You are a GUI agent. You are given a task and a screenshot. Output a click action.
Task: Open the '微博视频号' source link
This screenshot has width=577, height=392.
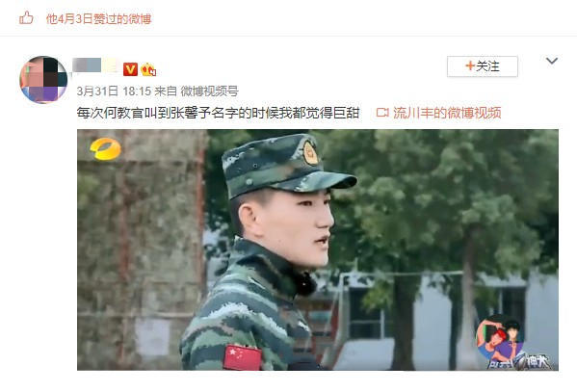coord(209,91)
